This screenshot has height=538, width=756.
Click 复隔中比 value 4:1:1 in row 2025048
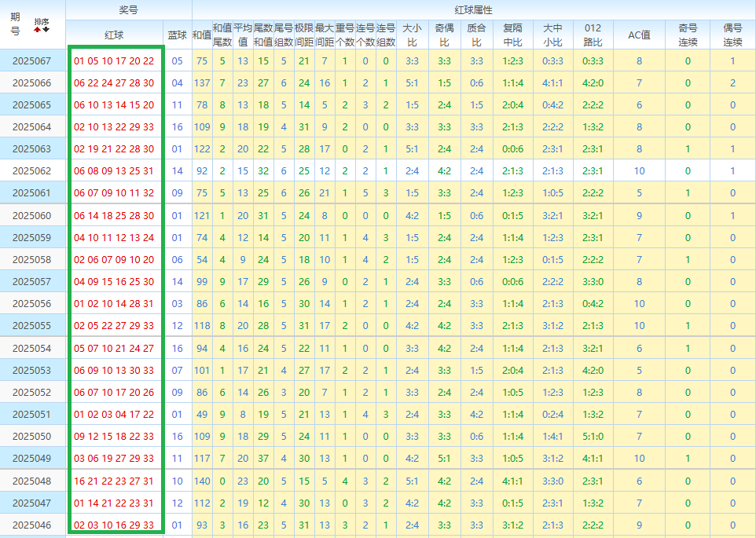[x=512, y=481]
